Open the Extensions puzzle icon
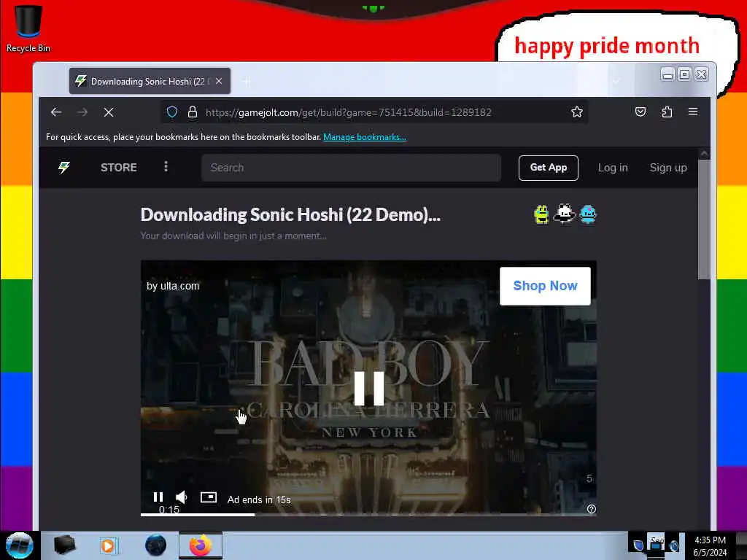The width and height of the screenshot is (747, 560). coord(667,112)
